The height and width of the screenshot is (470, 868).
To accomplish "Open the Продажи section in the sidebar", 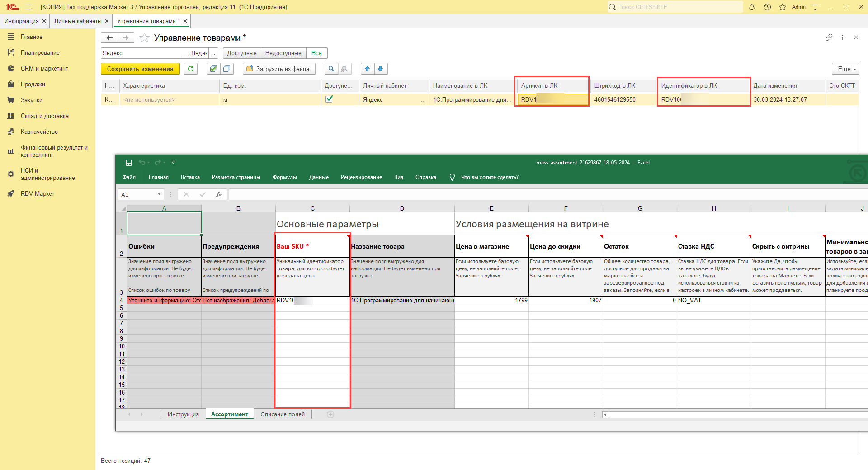I will (x=33, y=85).
